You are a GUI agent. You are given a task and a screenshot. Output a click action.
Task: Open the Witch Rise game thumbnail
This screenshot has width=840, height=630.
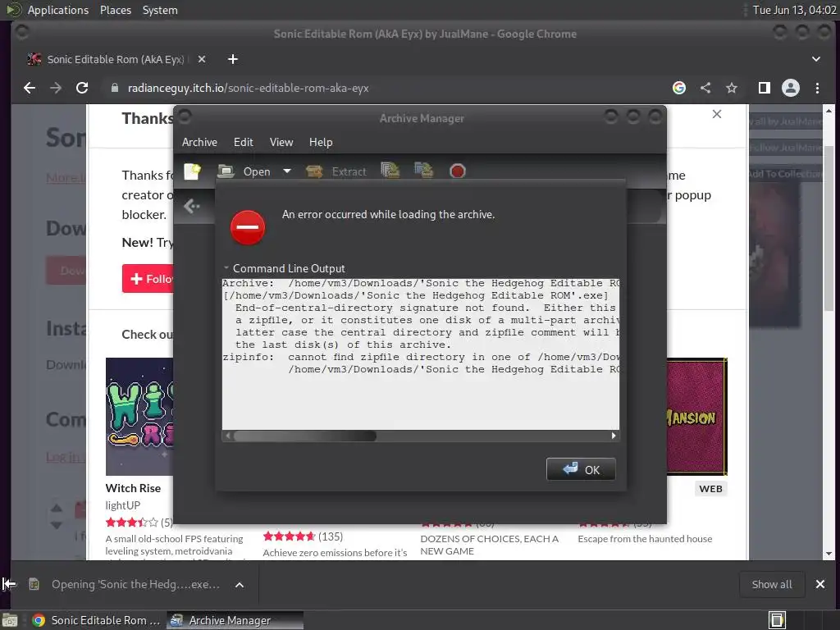pyautogui.click(x=139, y=416)
